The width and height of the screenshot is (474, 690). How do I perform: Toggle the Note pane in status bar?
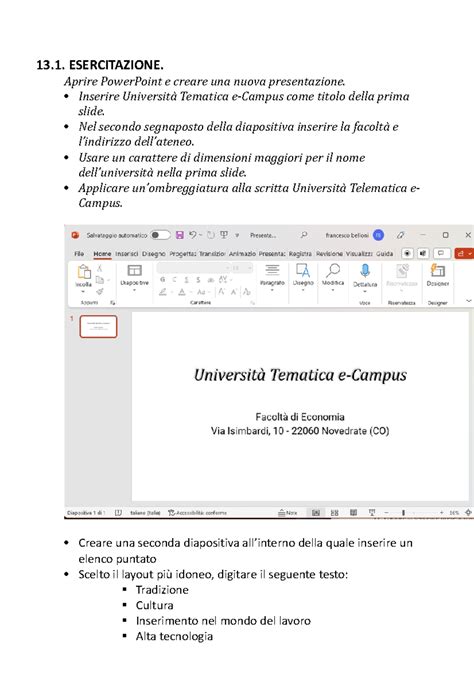288,513
